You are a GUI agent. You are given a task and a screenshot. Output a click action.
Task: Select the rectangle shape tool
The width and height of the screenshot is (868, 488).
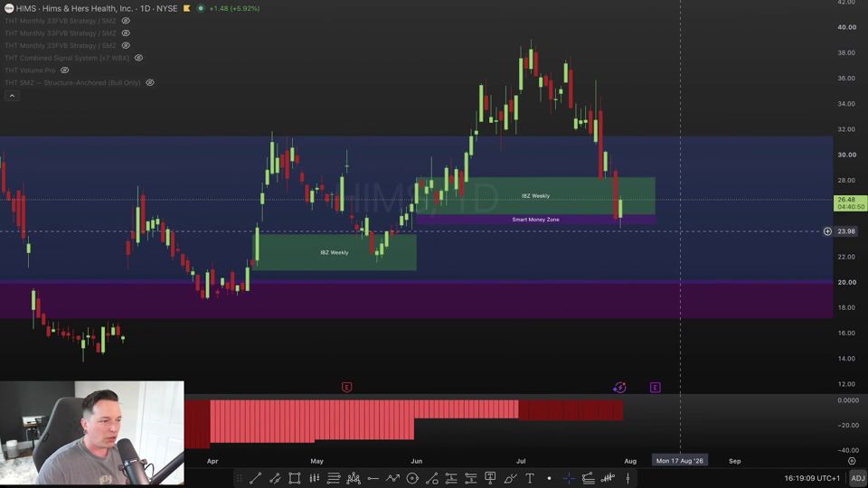click(295, 478)
